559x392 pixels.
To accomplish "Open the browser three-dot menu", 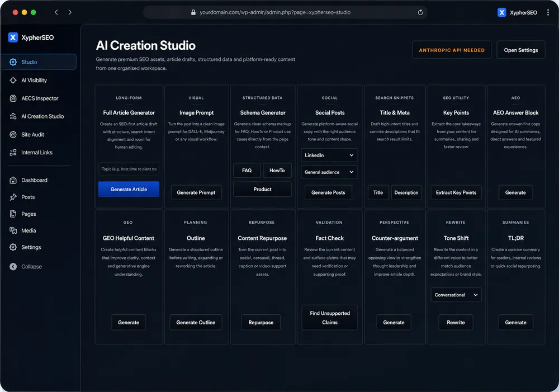I will click(548, 12).
